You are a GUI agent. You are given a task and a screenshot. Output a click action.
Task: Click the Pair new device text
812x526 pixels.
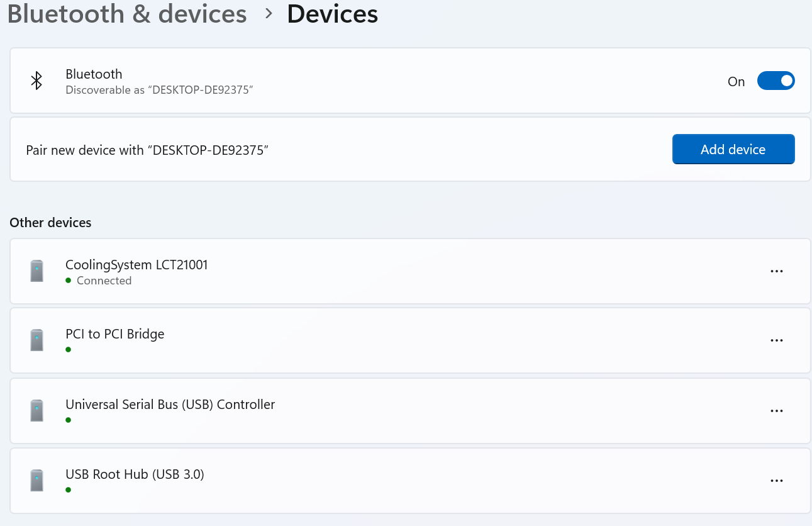tap(147, 150)
